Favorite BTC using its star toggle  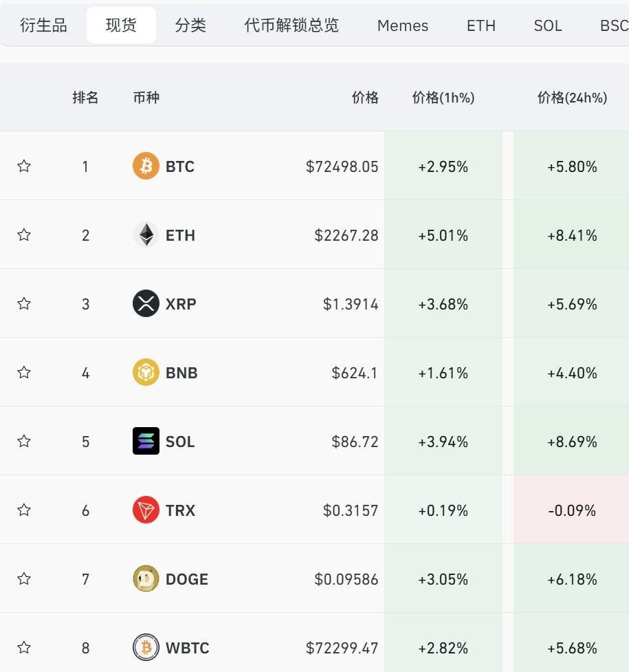pos(23,166)
